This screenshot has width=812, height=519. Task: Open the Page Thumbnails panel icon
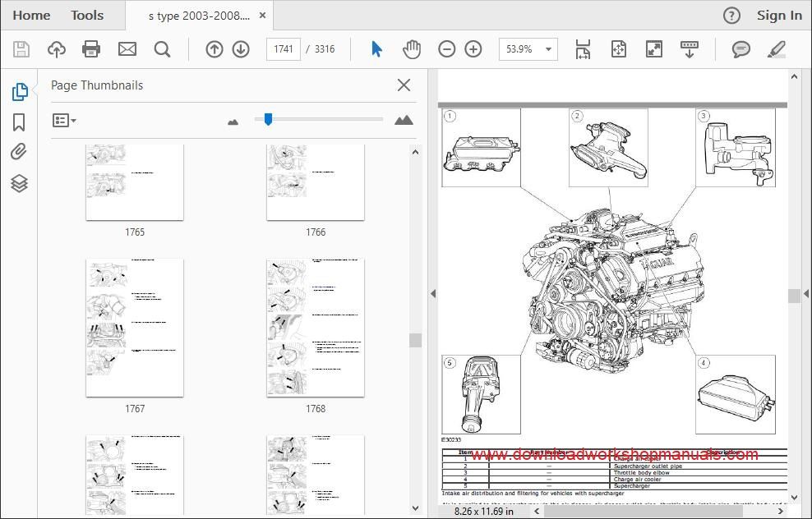(19, 92)
